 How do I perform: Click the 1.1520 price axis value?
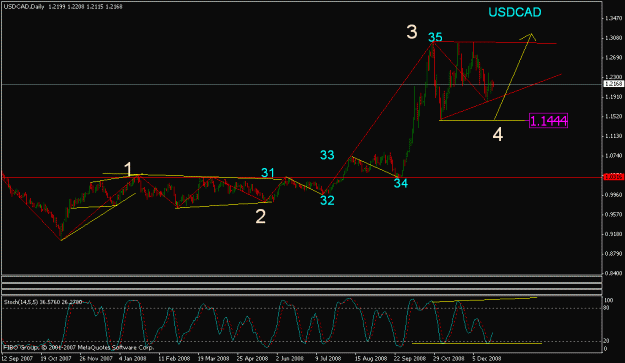click(x=613, y=116)
